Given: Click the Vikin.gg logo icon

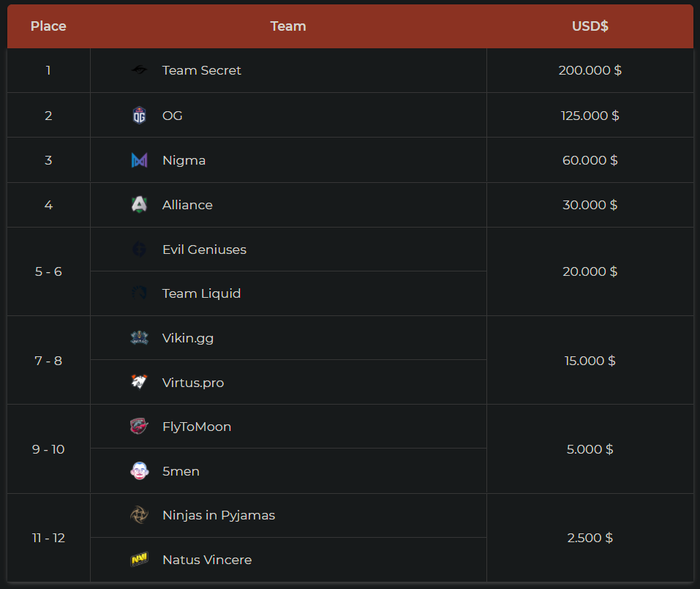Looking at the screenshot, I should 139,338.
